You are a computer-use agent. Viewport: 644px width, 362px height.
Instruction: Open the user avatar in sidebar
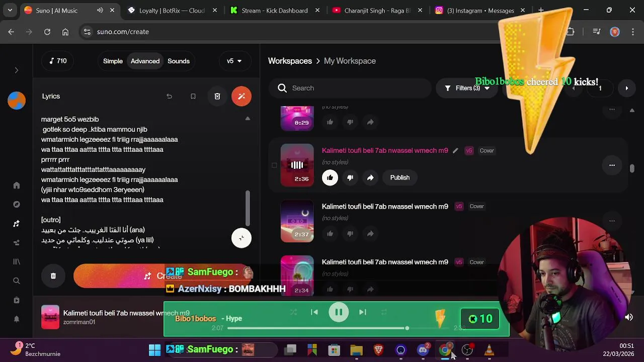coord(17,101)
